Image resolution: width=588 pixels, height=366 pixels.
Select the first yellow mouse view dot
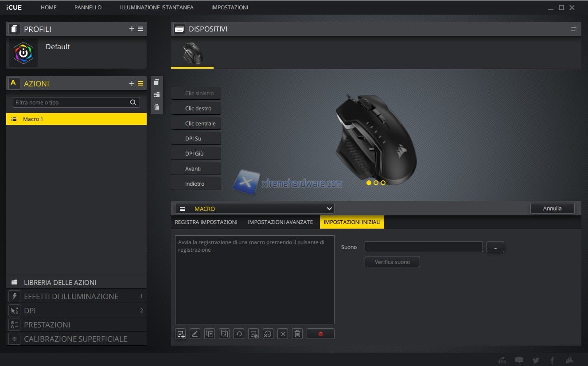369,183
